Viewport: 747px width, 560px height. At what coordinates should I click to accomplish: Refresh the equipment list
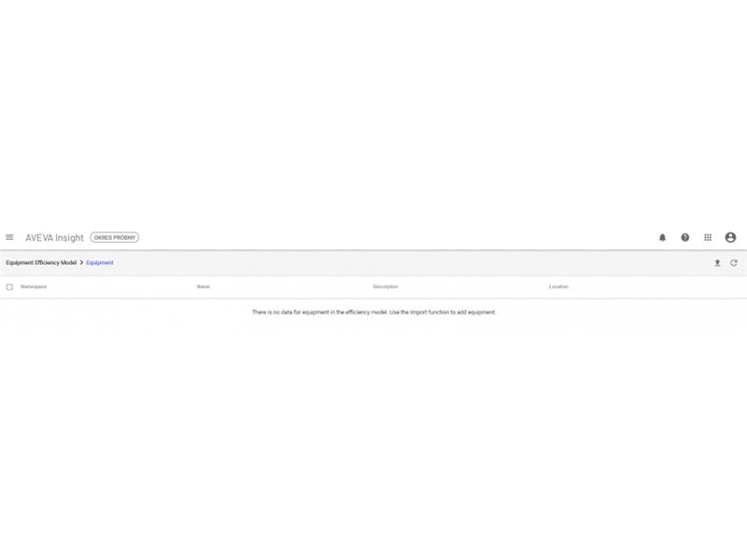tap(734, 263)
